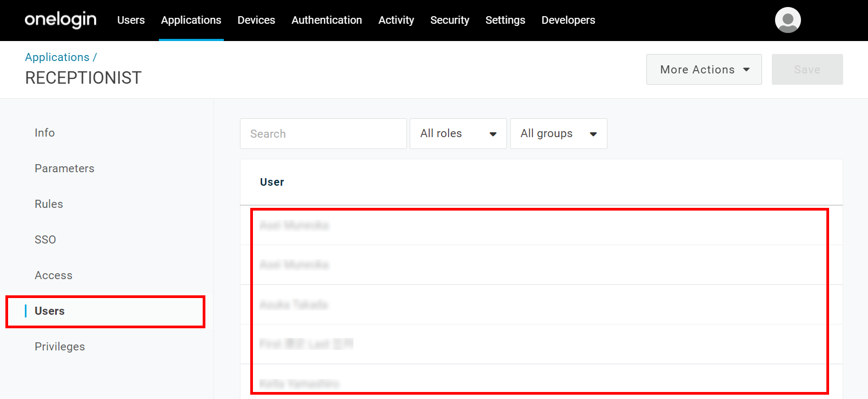The width and height of the screenshot is (868, 399).
Task: Open the user profile avatar icon
Action: click(x=787, y=20)
